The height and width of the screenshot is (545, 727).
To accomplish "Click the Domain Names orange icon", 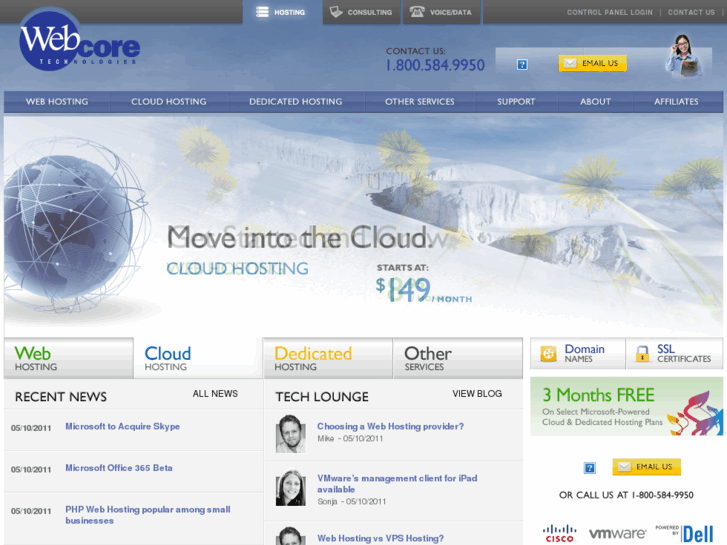I will coord(548,354).
